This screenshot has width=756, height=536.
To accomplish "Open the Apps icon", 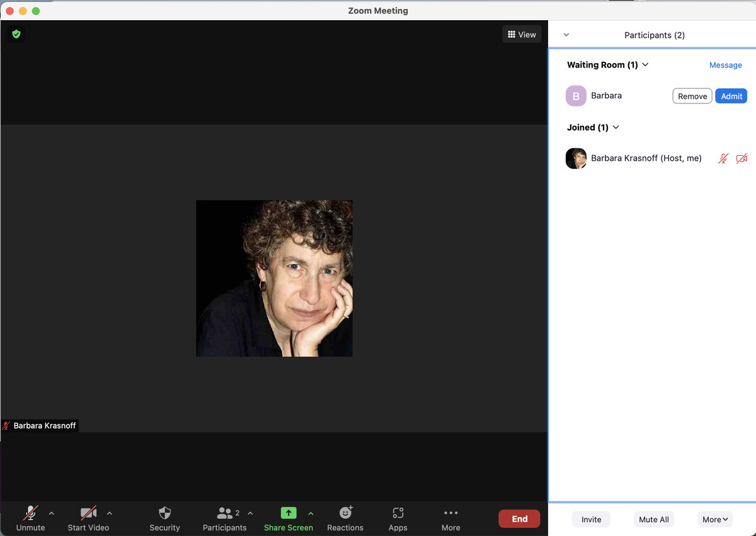I will click(x=398, y=513).
